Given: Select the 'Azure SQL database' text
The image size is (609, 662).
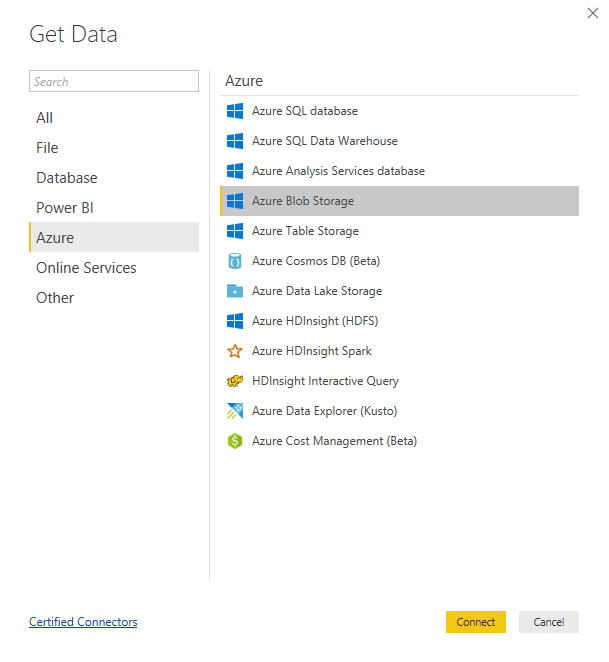Looking at the screenshot, I should point(305,111).
